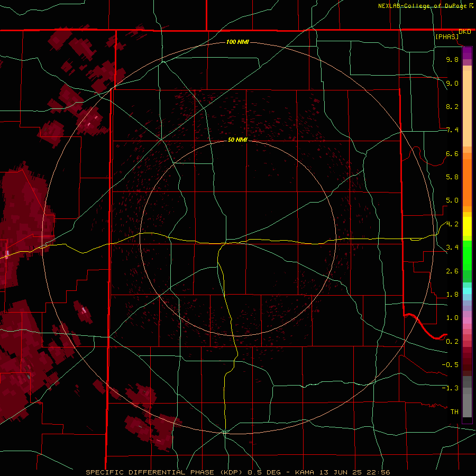This screenshot has width=476, height=476.
Task: Click the 3.4 value on the color scale
Action: (452, 248)
